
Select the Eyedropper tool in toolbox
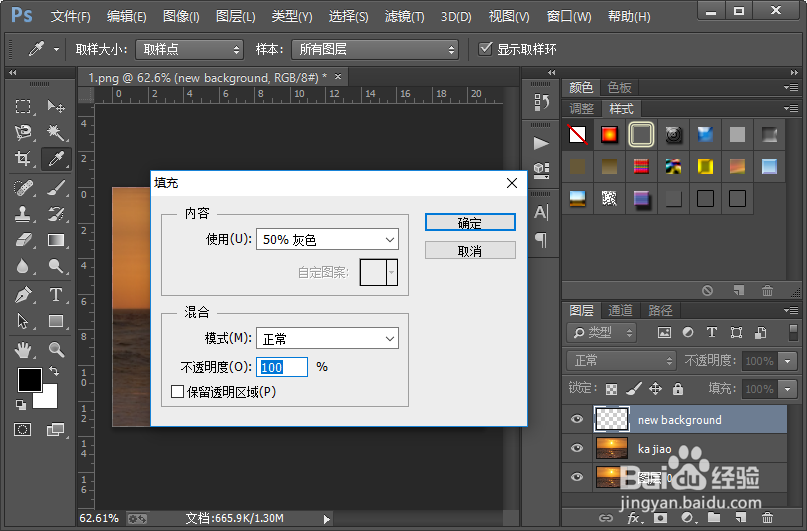click(56, 158)
